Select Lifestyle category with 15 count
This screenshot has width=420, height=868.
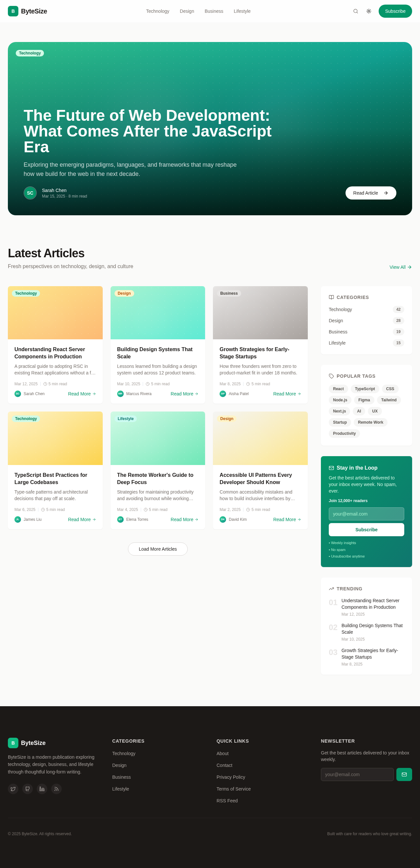click(x=366, y=343)
